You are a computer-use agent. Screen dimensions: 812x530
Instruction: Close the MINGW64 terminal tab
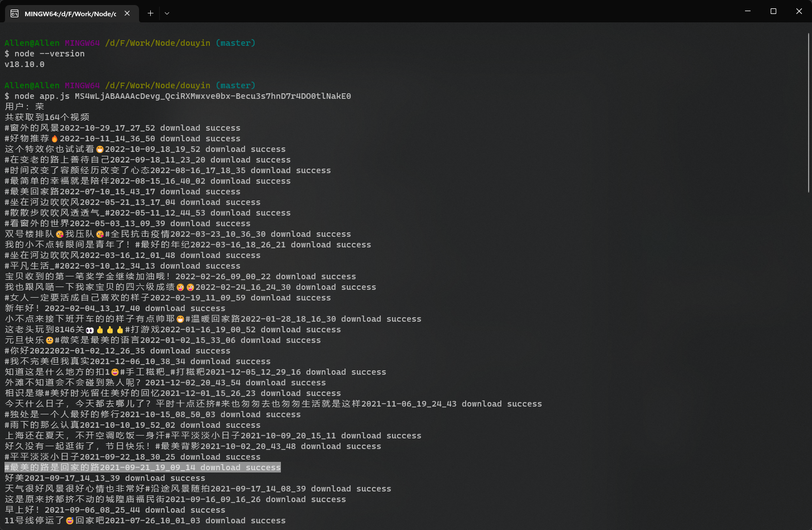pyautogui.click(x=127, y=13)
